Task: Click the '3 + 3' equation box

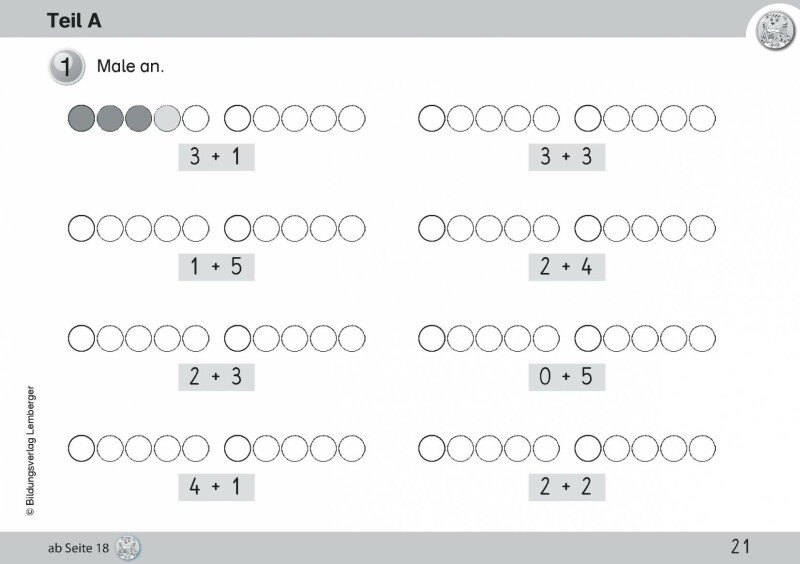Action: coord(567,156)
